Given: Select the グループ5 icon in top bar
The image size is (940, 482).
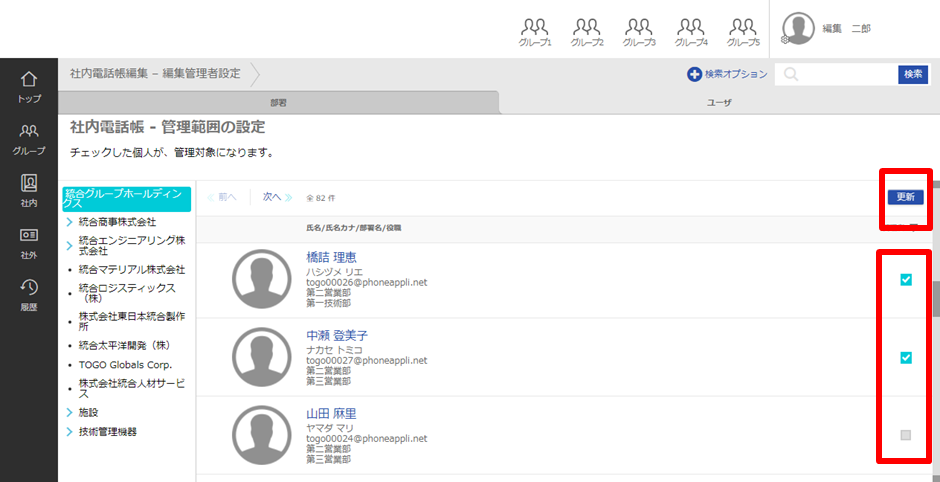Looking at the screenshot, I should tap(743, 32).
